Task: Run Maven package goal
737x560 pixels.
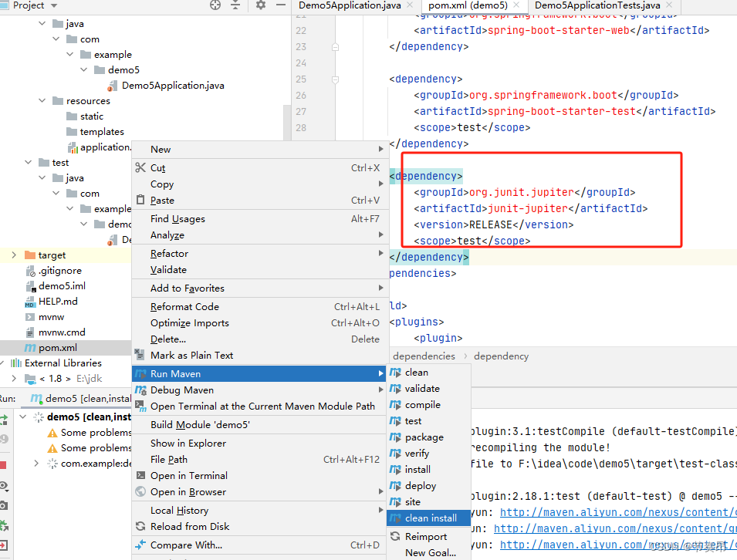Action: pyautogui.click(x=428, y=437)
